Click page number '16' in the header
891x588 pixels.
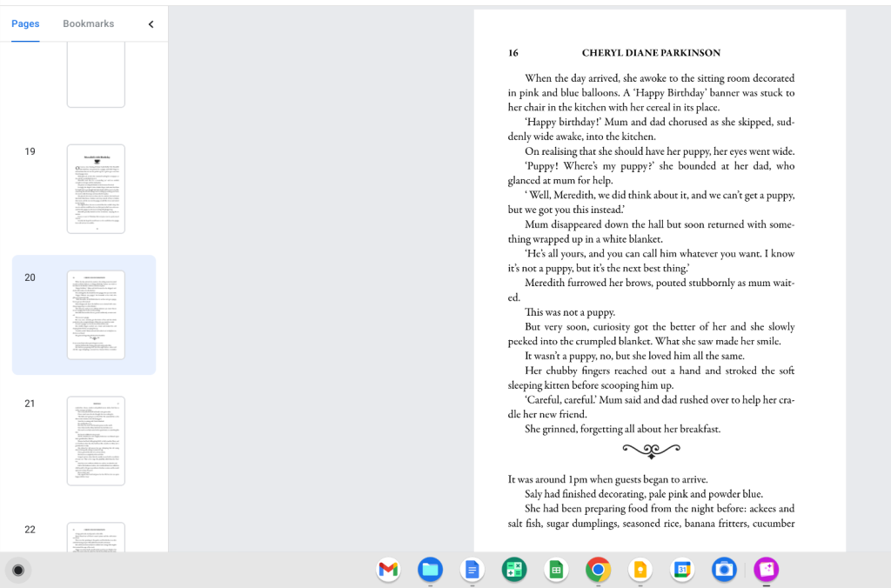tap(513, 53)
